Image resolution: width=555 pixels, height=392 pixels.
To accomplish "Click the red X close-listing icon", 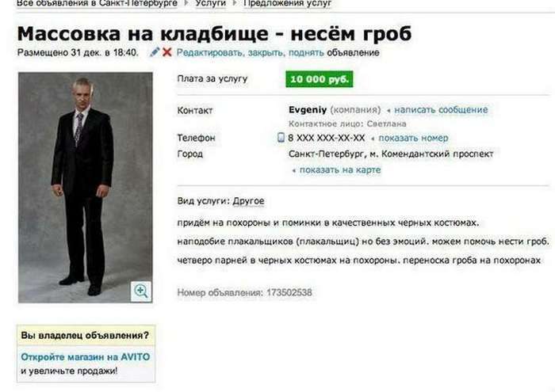I will pyautogui.click(x=167, y=52).
